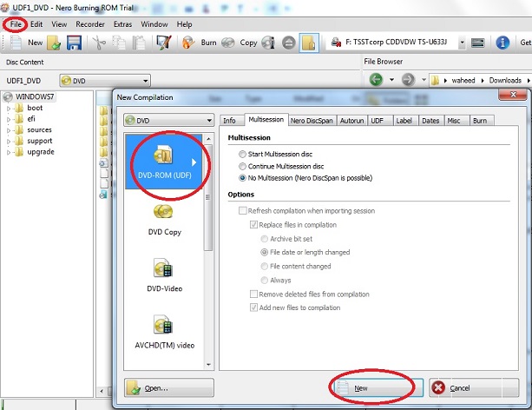This screenshot has height=410, width=532.
Task: Click the Save floppy disk toolbar icon
Action: [x=74, y=43]
